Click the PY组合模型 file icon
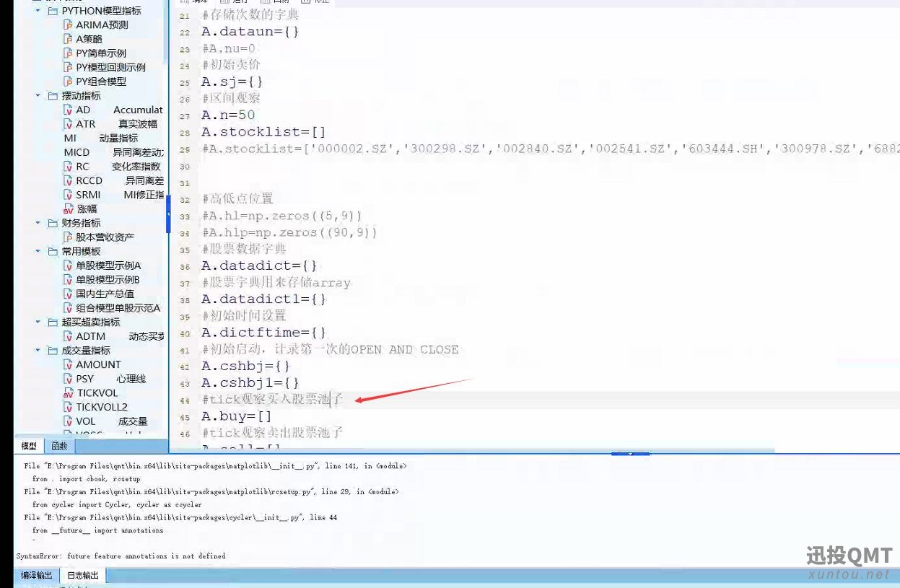This screenshot has height=588, width=900. pyautogui.click(x=69, y=82)
